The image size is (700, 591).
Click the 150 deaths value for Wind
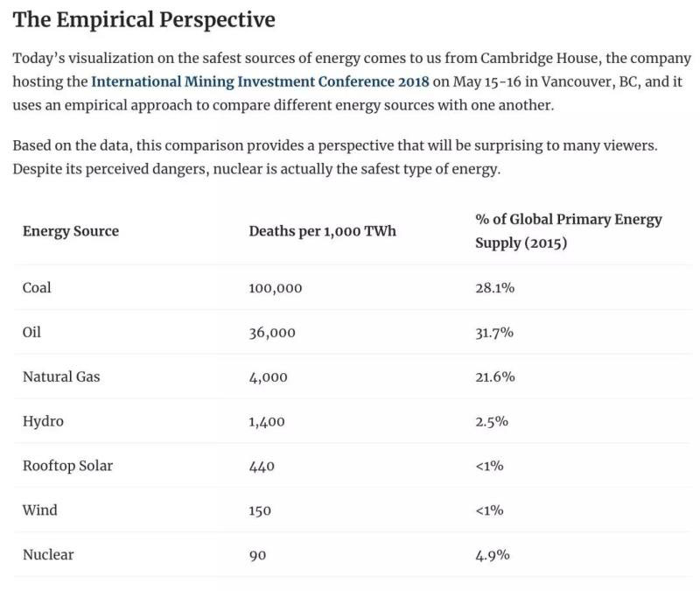click(x=260, y=510)
